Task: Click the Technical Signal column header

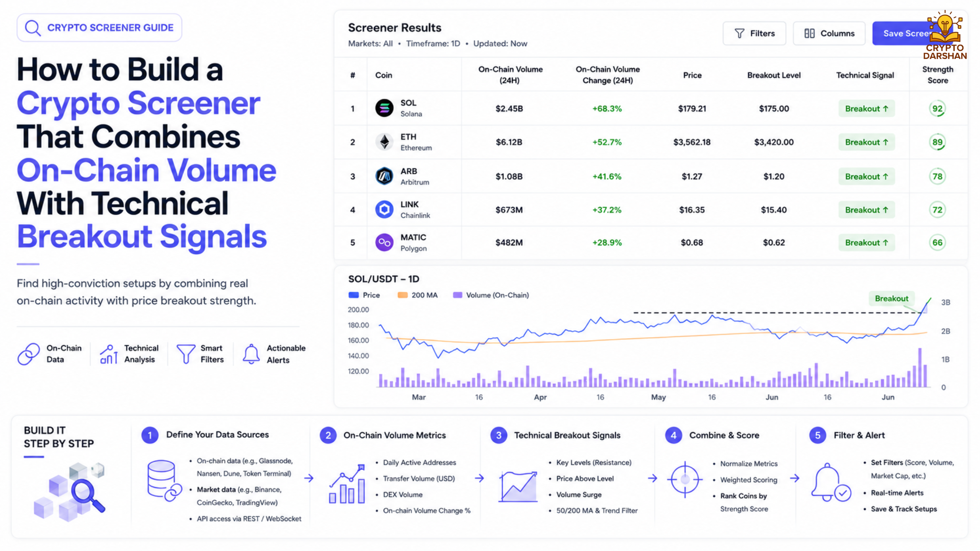Action: pyautogui.click(x=865, y=75)
